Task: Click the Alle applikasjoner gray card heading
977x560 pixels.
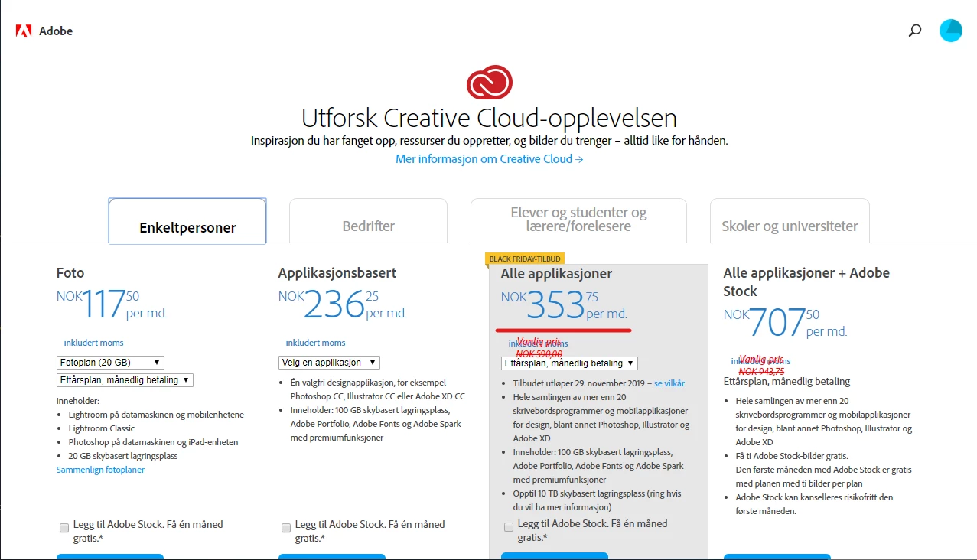Action: point(557,274)
